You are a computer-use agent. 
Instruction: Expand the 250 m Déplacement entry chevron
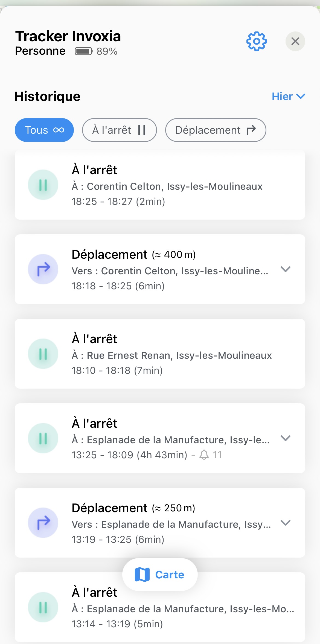[286, 523]
